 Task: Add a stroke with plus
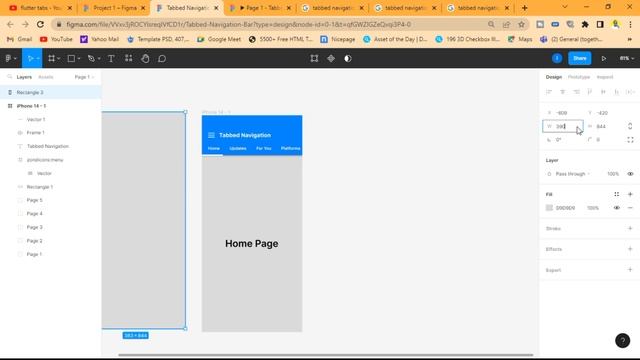click(x=630, y=229)
